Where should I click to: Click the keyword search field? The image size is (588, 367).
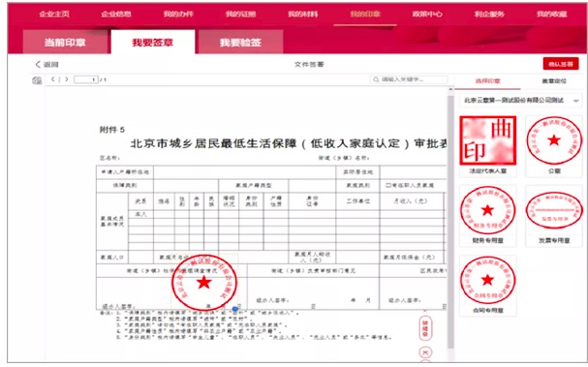(x=409, y=79)
